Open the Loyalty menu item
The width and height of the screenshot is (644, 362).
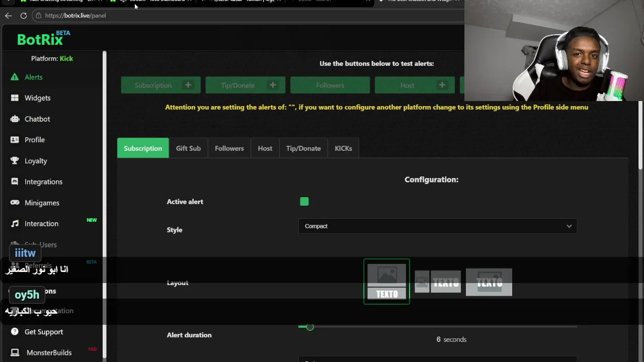point(36,161)
